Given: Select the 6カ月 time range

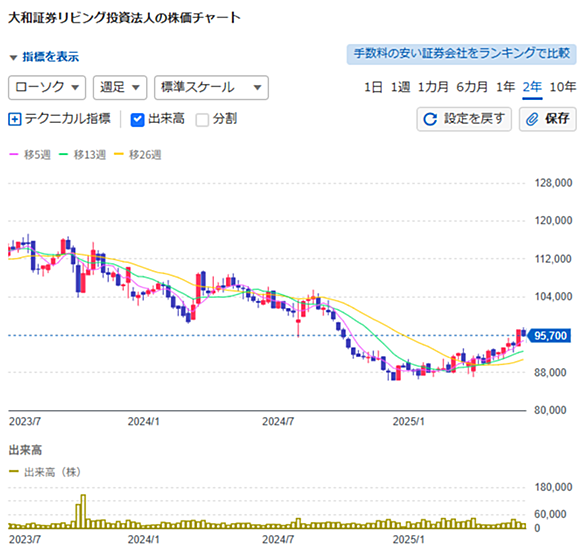Looking at the screenshot, I should coord(472,87).
